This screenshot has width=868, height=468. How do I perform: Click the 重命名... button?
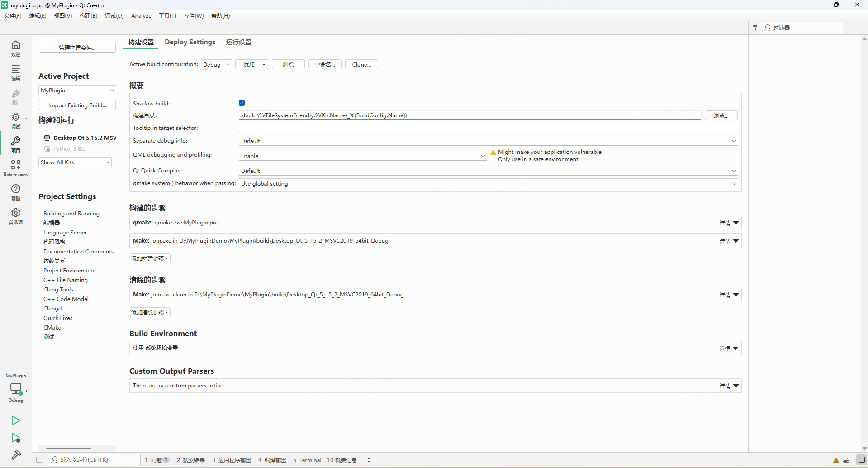coord(325,64)
